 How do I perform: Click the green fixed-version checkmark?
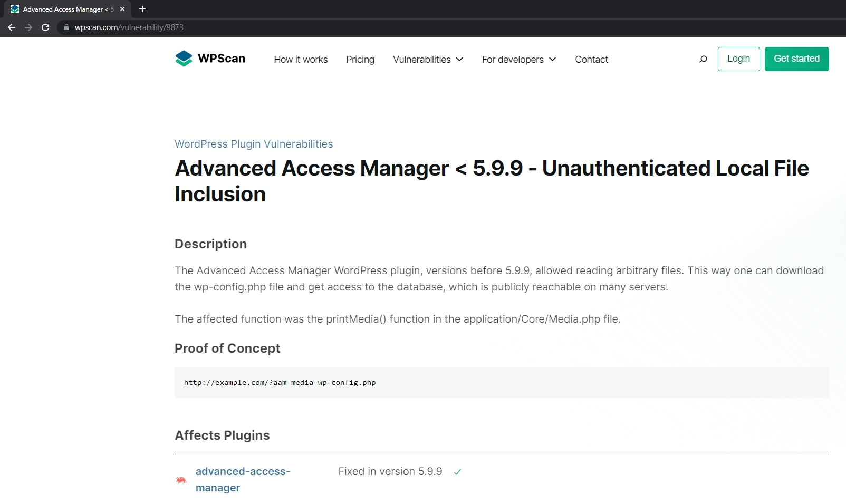[457, 472]
